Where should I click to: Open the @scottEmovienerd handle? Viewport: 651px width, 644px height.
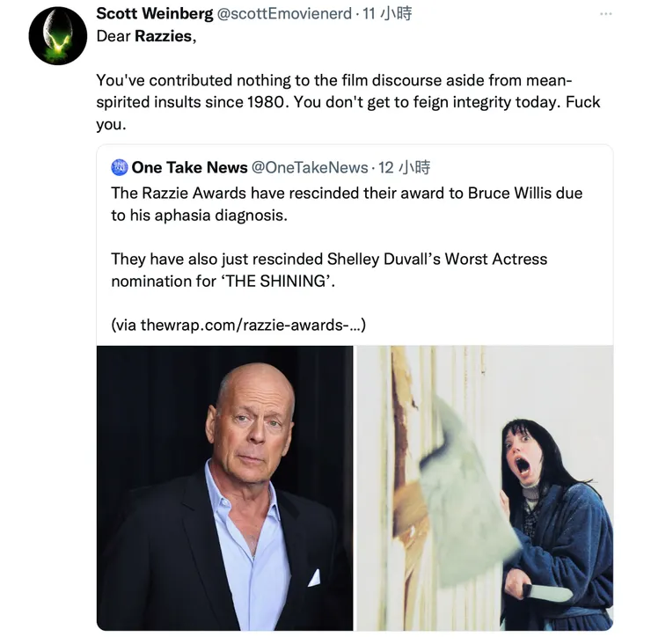click(284, 14)
